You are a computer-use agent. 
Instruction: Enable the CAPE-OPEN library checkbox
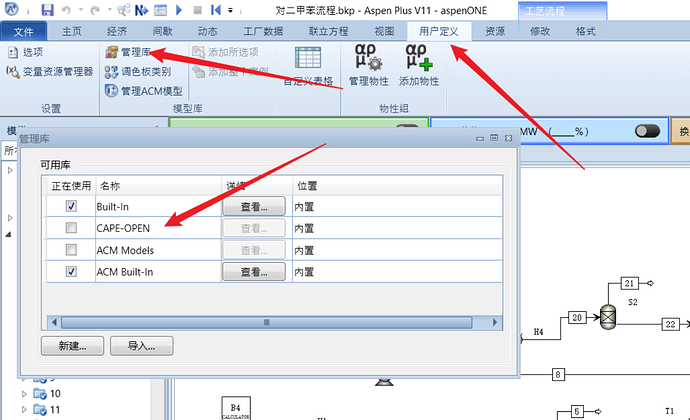click(71, 228)
